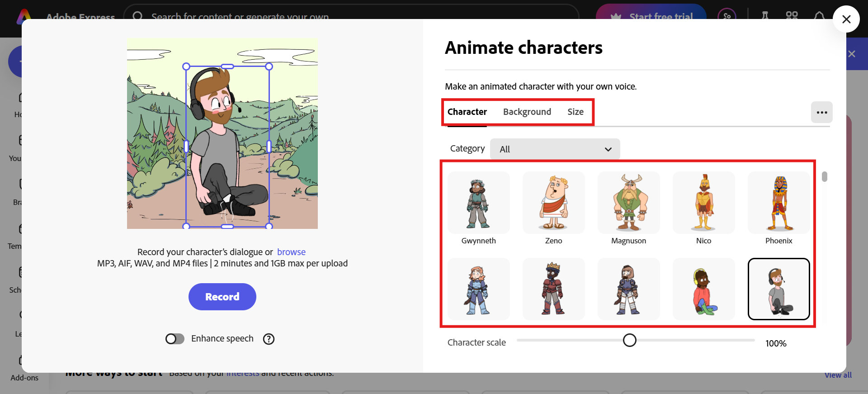The width and height of the screenshot is (868, 394).
Task: Click the Character scale slider handle
Action: click(630, 340)
